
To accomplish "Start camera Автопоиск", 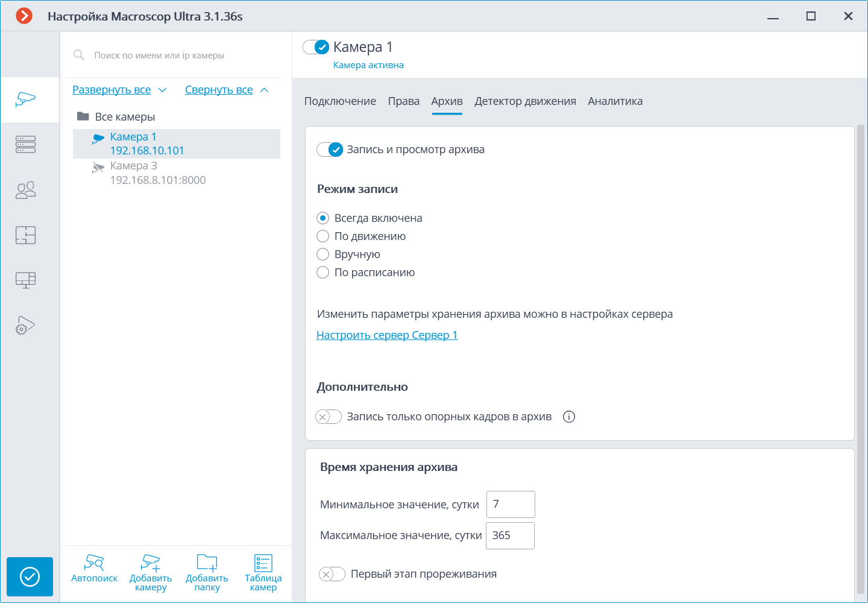I will (94, 569).
